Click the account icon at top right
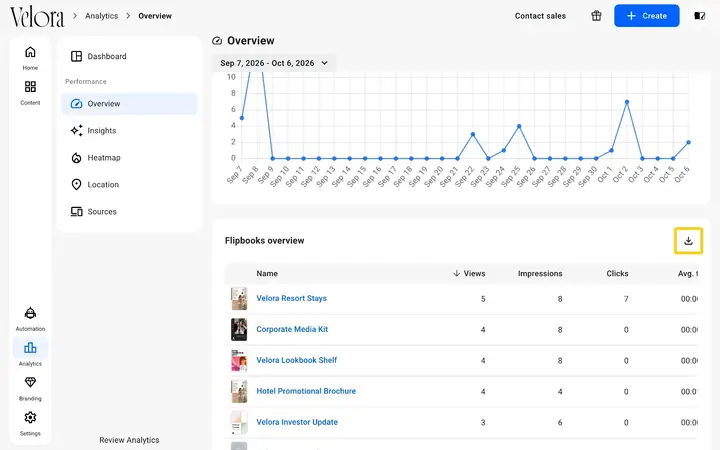 click(699, 16)
